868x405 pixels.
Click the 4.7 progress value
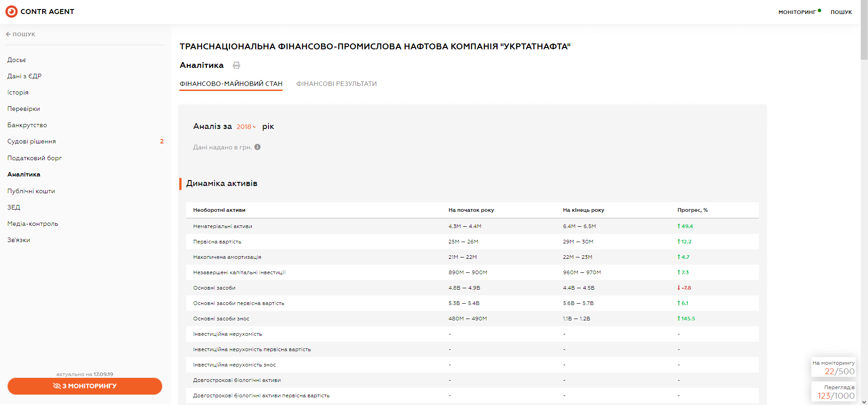pyautogui.click(x=683, y=257)
